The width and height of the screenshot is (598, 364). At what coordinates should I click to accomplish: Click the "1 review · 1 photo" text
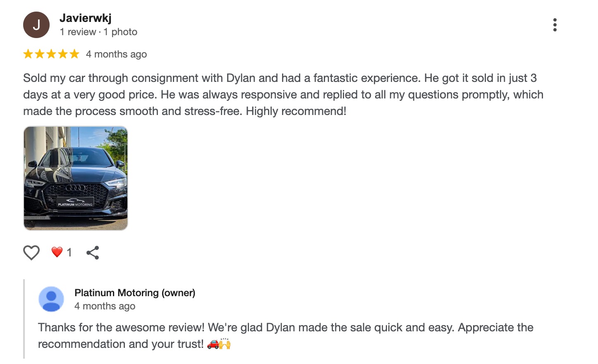(x=98, y=32)
